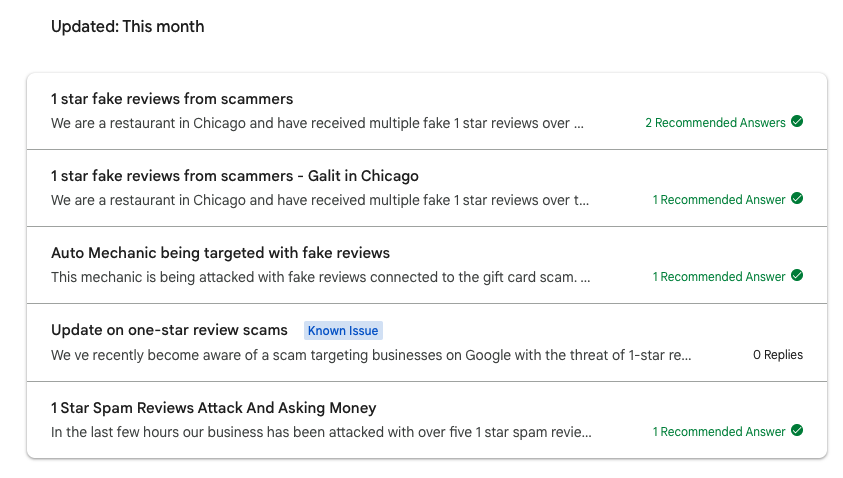Open '1 Star Spam Reviews Attack And Asking Money'
Screen dimensions: 843x478
213,408
